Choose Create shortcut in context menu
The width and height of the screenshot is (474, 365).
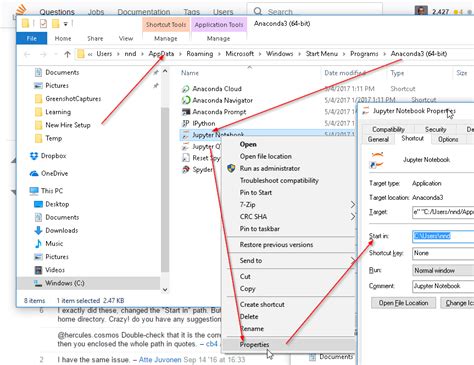[262, 304]
